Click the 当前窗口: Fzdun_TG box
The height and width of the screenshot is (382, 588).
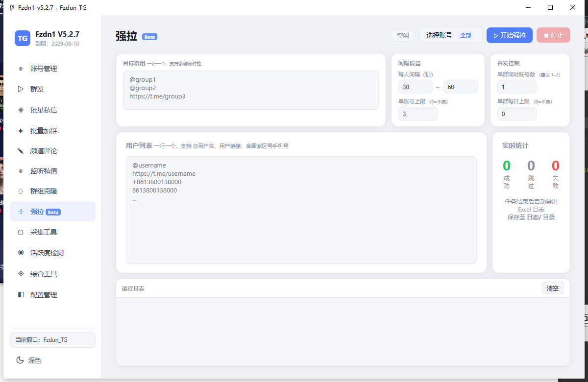point(52,340)
